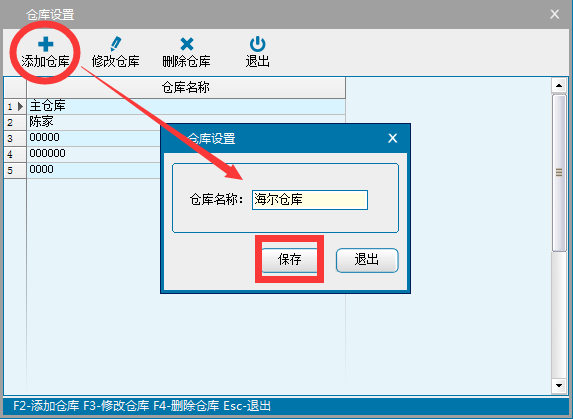Click the 删除仓库 cross icon
This screenshot has width=573, height=419.
187,44
